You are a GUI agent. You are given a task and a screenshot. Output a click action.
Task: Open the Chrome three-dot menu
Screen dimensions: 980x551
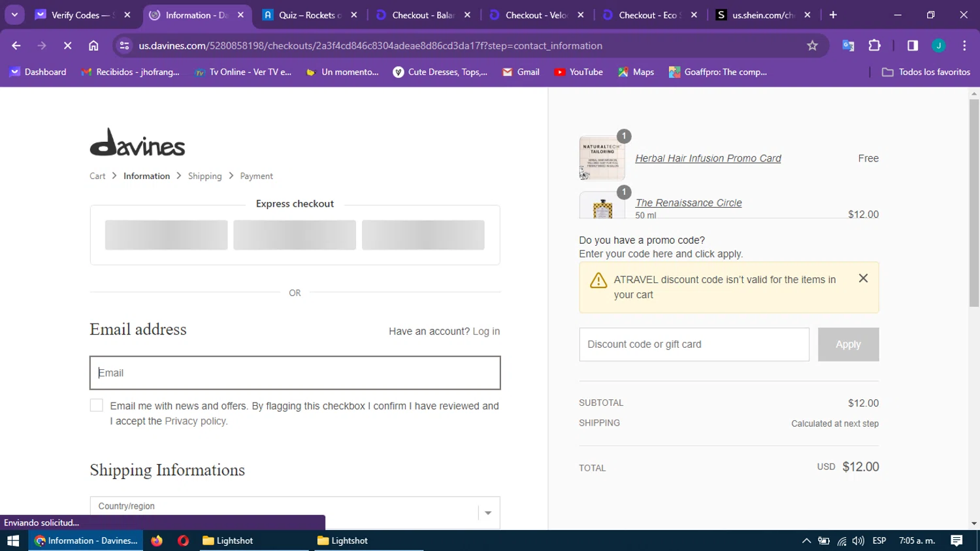click(x=964, y=46)
